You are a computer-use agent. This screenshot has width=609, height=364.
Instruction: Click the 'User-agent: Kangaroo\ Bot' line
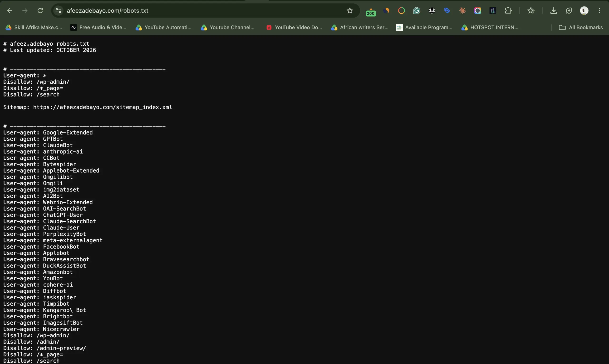coord(45,310)
